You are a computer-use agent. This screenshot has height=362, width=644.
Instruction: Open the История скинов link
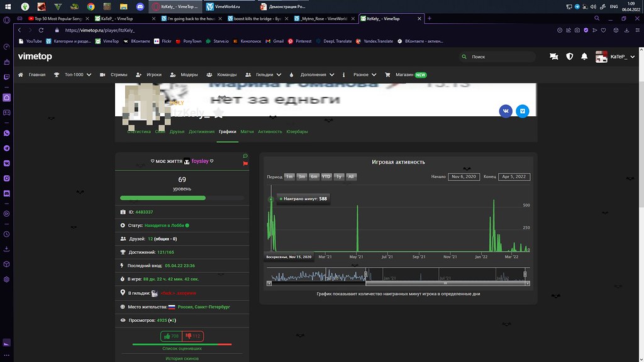pyautogui.click(x=182, y=358)
